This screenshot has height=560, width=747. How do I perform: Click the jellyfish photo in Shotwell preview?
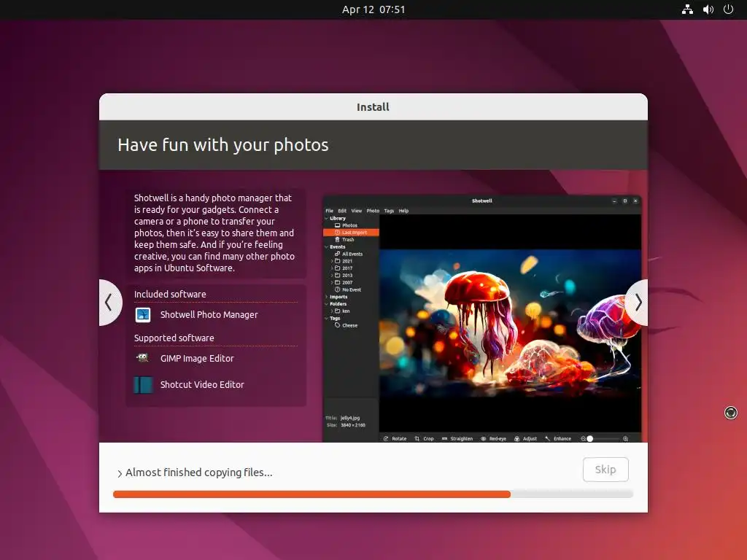tap(510, 323)
